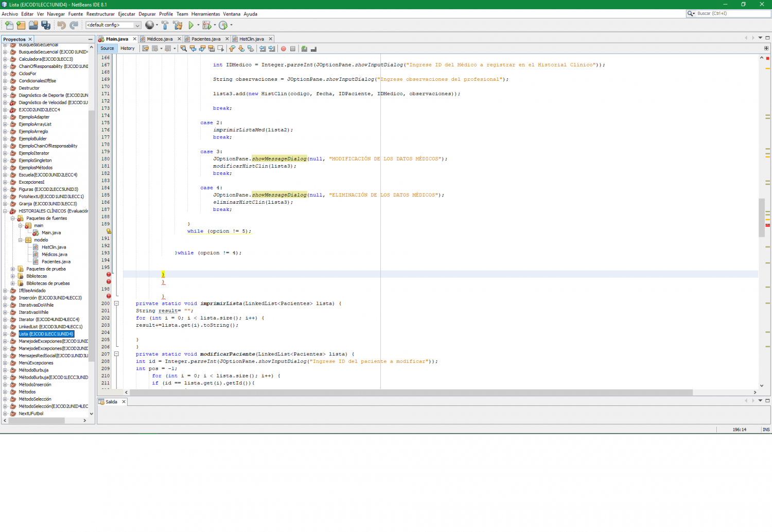Expand the Bibliotecas node
772x532 pixels.
(13, 276)
